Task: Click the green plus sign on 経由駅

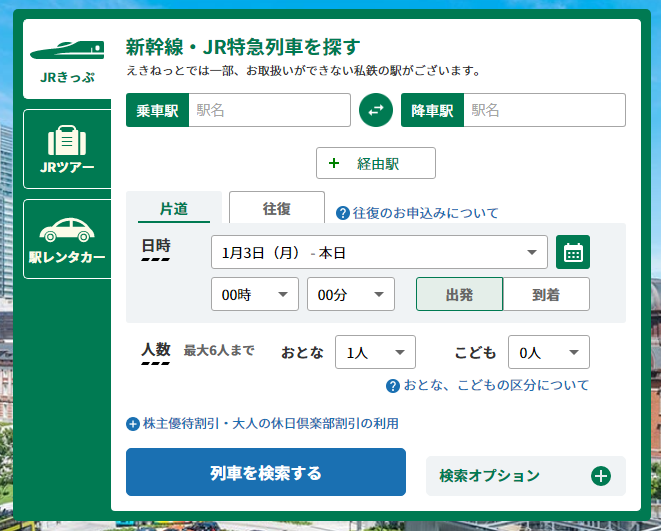Action: (x=334, y=163)
